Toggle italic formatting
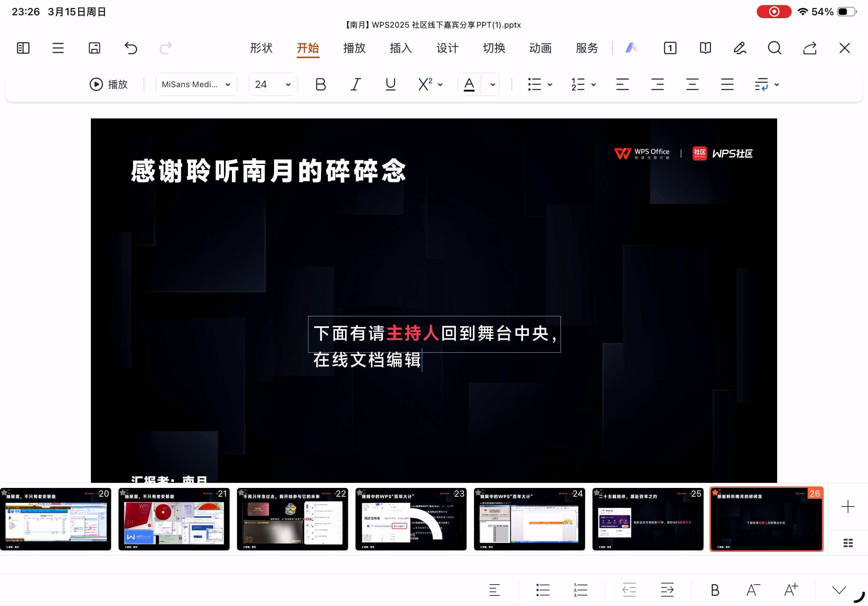The width and height of the screenshot is (868, 606). pos(355,84)
